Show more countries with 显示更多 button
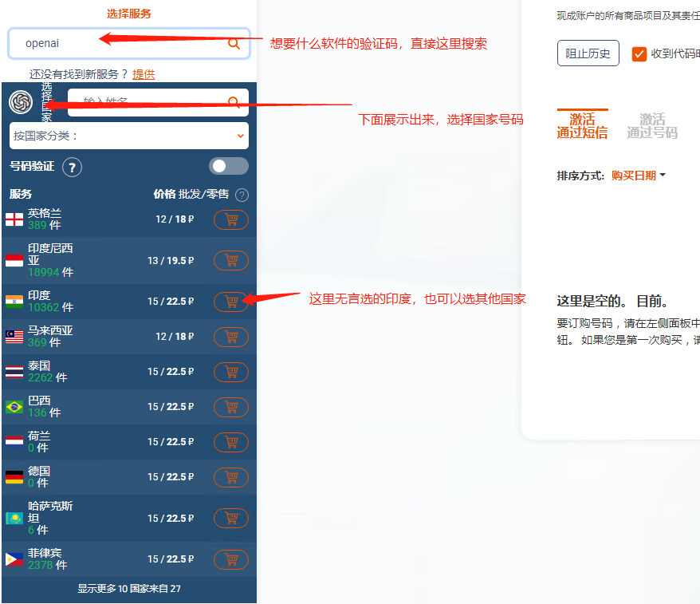This screenshot has width=700, height=604. [128, 588]
